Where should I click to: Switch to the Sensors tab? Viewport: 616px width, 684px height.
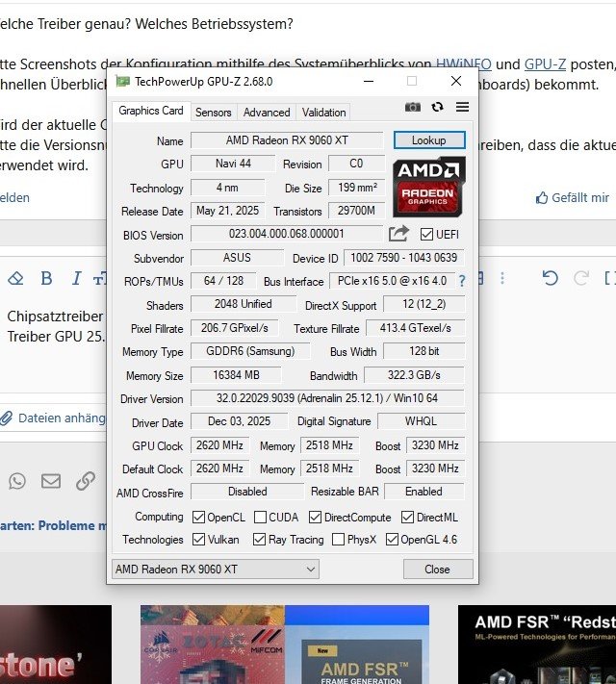[x=214, y=113]
